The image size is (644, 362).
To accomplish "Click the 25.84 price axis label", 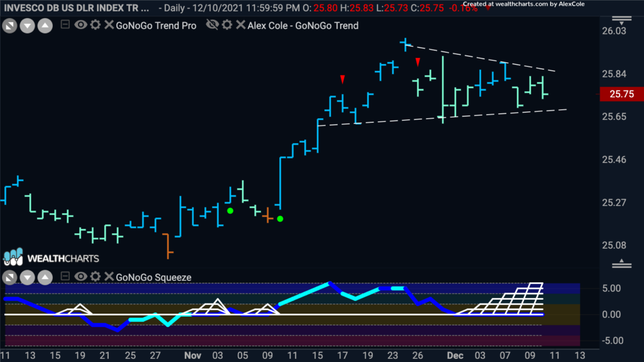I will point(614,74).
